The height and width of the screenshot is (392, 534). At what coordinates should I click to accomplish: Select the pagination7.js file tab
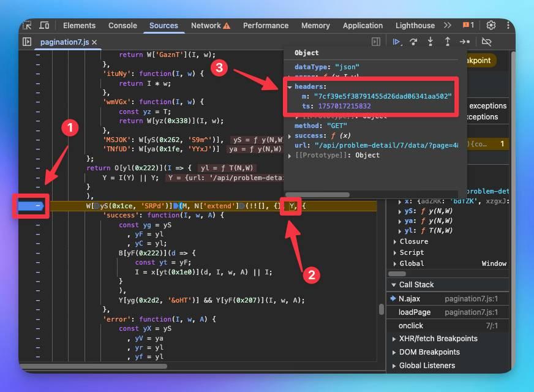[65, 42]
